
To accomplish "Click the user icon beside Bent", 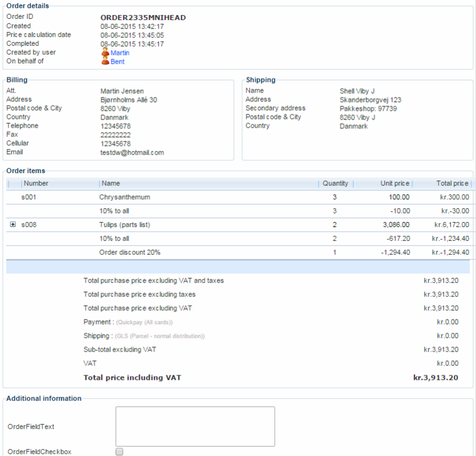I will coord(105,62).
